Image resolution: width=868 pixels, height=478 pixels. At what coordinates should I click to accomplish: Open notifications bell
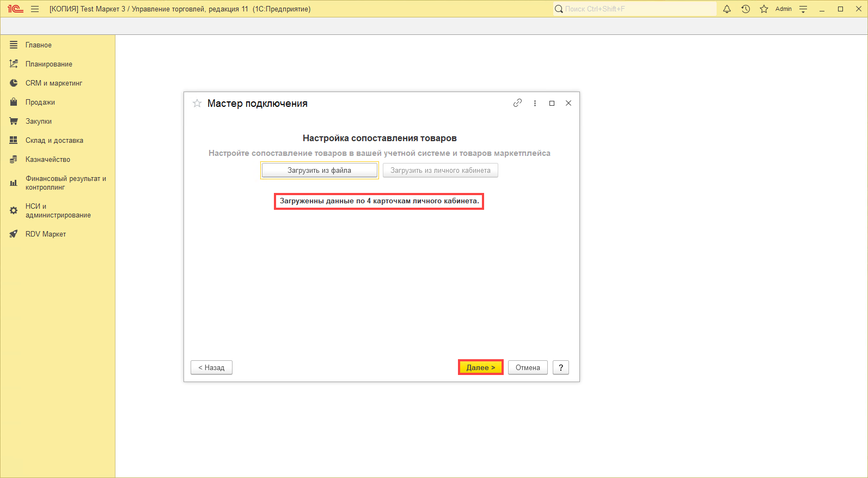point(727,9)
